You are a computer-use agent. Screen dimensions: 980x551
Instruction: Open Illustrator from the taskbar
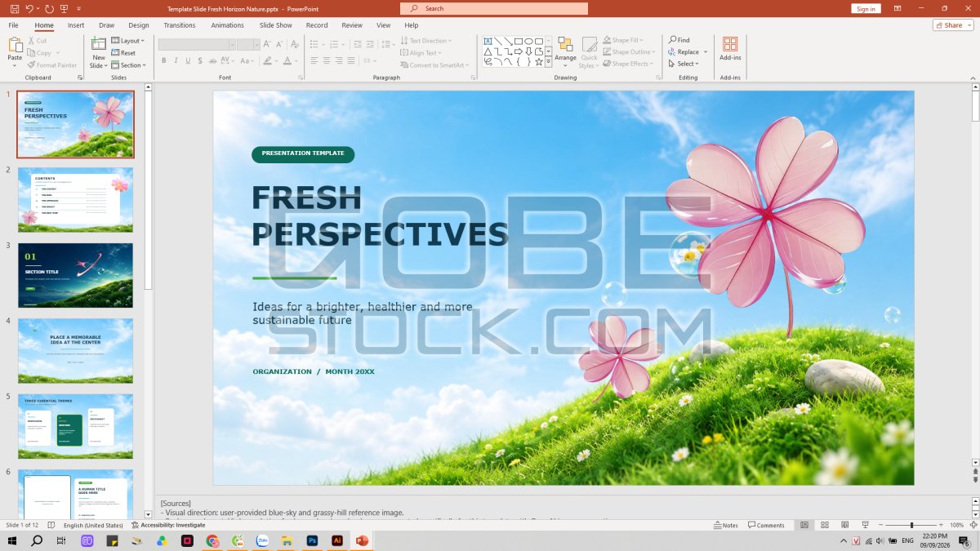(x=336, y=540)
